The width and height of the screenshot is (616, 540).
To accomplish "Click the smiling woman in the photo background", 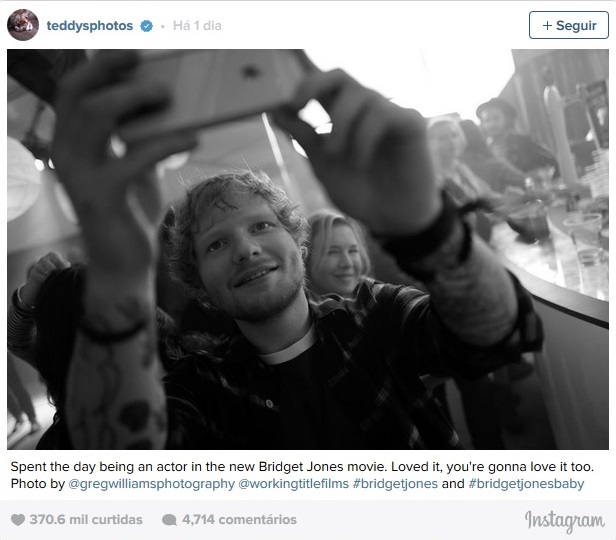I will tap(338, 255).
